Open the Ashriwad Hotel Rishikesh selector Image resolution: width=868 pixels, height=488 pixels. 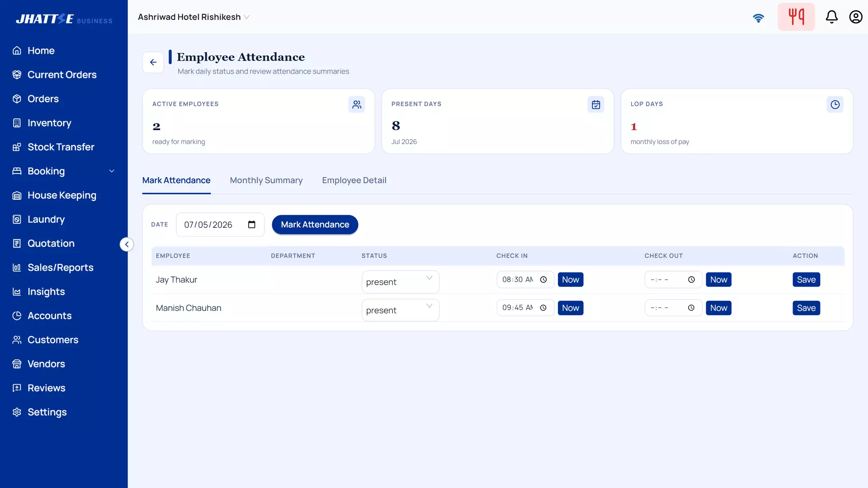[x=194, y=17]
